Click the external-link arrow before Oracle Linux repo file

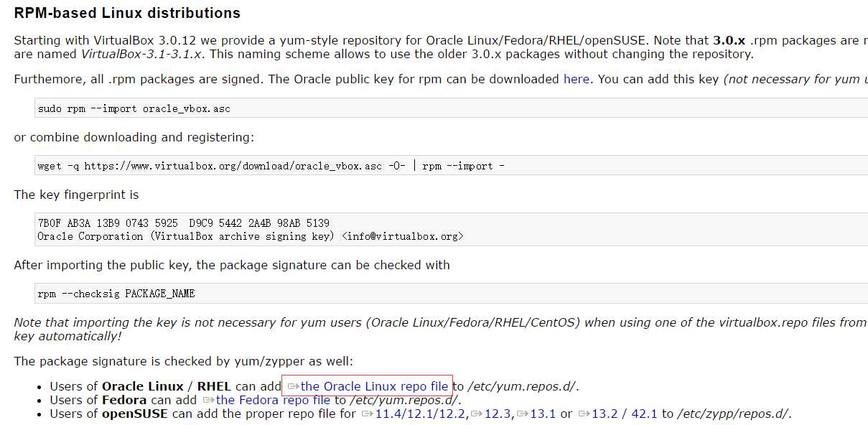point(293,386)
